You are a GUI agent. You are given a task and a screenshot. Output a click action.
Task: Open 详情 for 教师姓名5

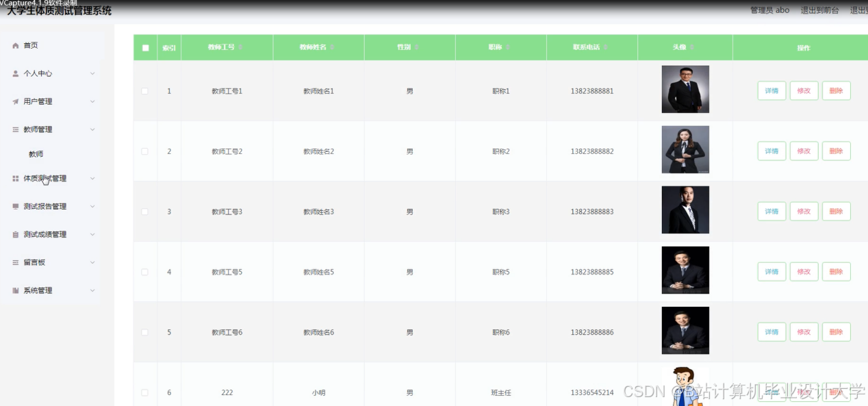[x=771, y=272]
